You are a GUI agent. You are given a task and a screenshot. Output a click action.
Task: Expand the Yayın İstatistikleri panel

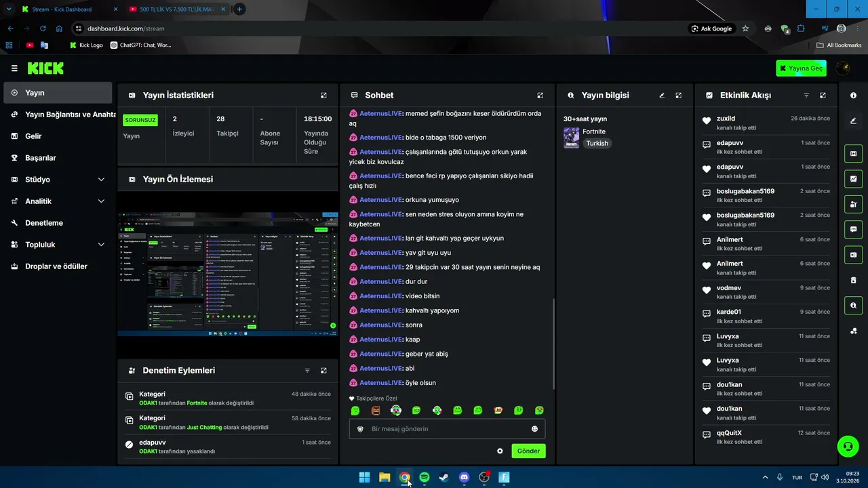pos(323,96)
